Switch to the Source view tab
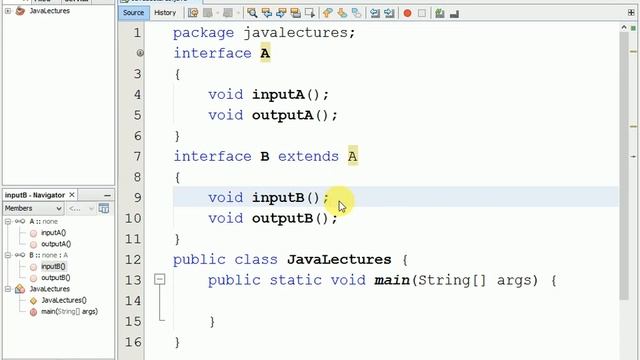Image resolution: width=640 pixels, height=360 pixels. coord(133,13)
